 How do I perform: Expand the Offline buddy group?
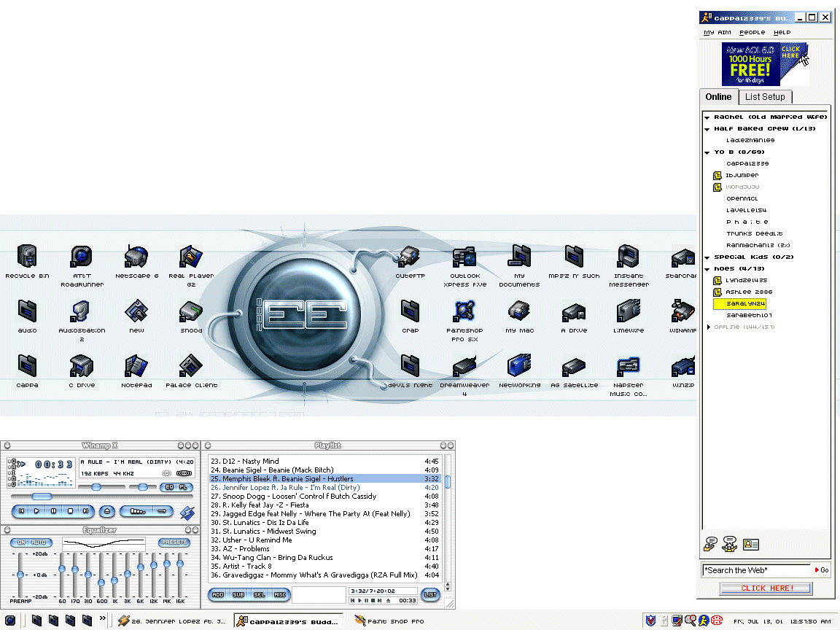[708, 327]
